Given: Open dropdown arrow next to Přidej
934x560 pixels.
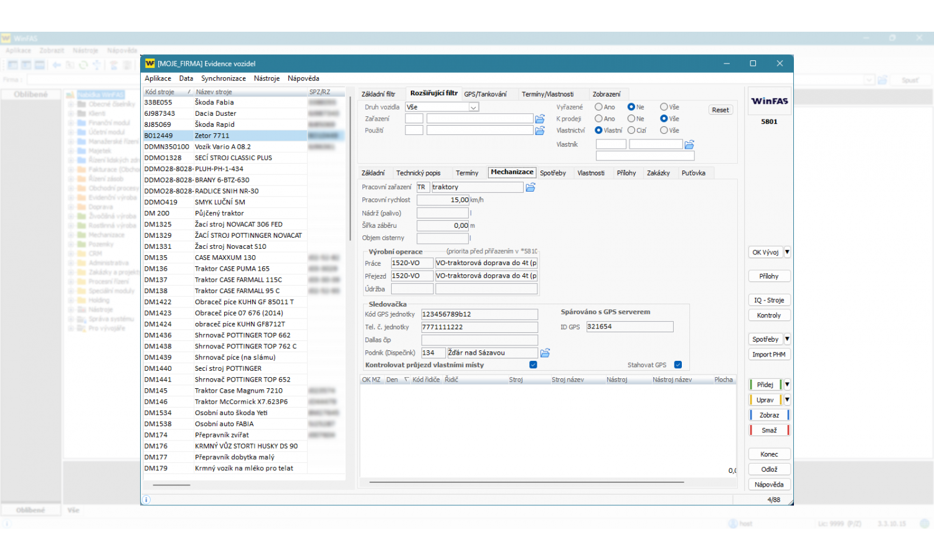Looking at the screenshot, I should click(787, 385).
